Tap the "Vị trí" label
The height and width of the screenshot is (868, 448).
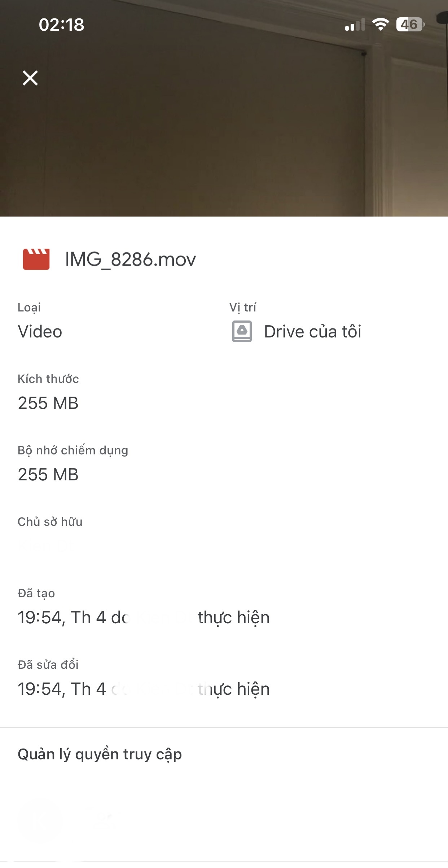point(243,307)
